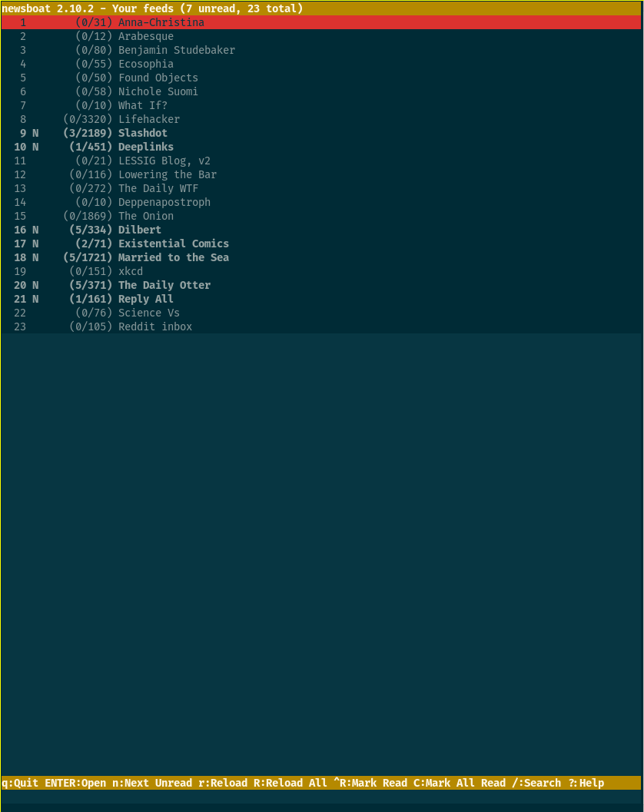Choose the Nichole Suomi feed
Image resolution: width=644 pixels, height=812 pixels.
pos(321,91)
